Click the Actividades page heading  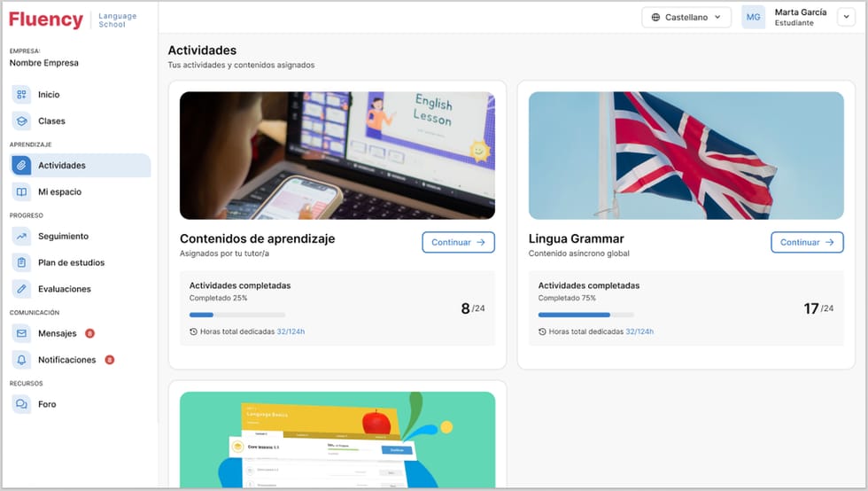pyautogui.click(x=202, y=51)
